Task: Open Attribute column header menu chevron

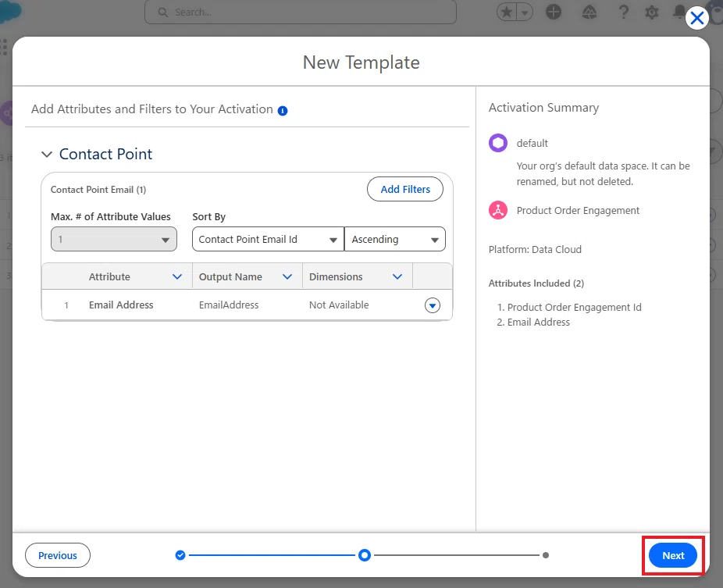Action: tap(177, 276)
